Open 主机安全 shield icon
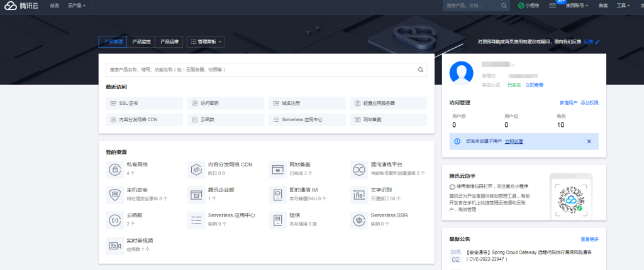The image size is (644, 270). pos(115,195)
